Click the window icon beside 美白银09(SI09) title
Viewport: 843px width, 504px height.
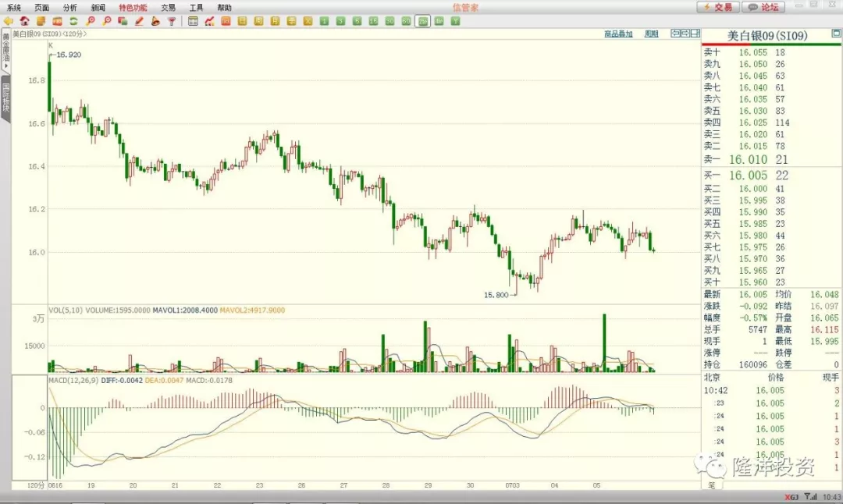(x=836, y=34)
